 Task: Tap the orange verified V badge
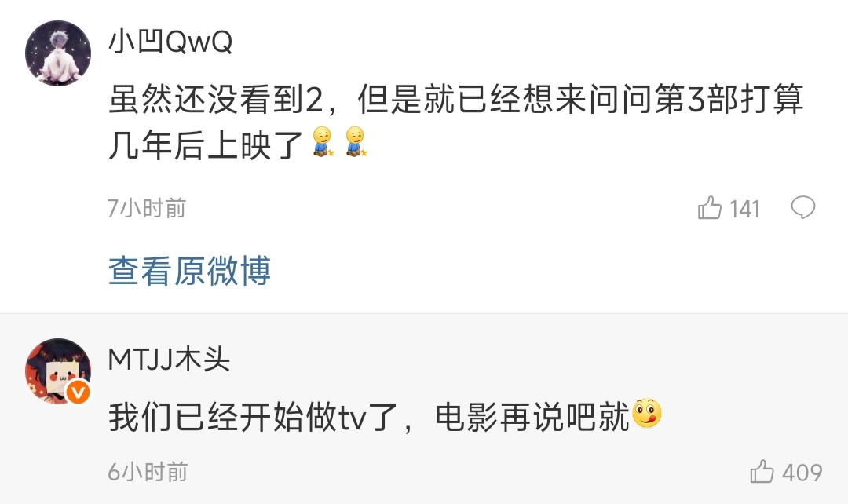click(78, 392)
